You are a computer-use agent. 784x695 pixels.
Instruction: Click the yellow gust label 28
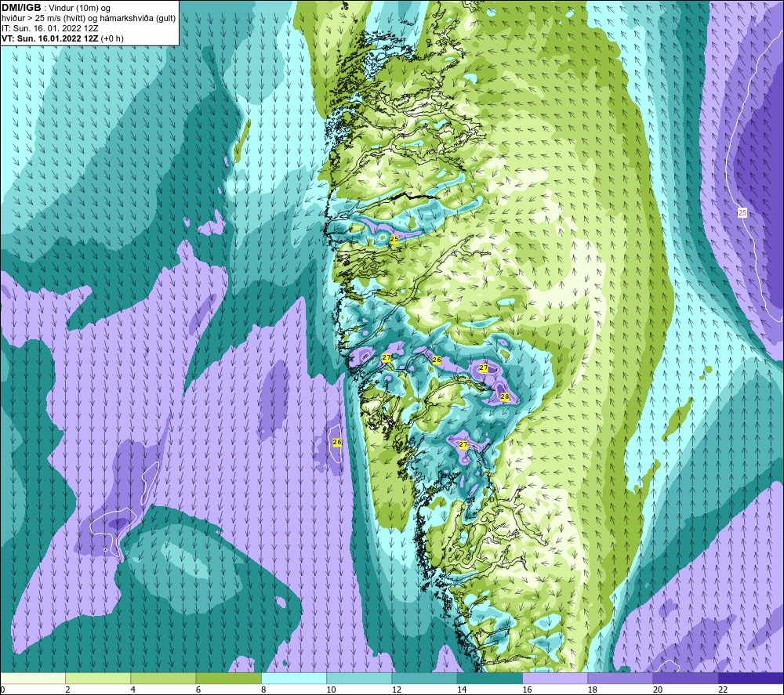tap(504, 396)
